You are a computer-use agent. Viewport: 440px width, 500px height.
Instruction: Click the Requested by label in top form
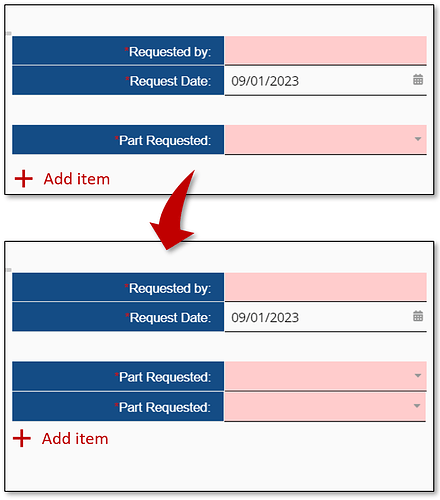(x=168, y=52)
